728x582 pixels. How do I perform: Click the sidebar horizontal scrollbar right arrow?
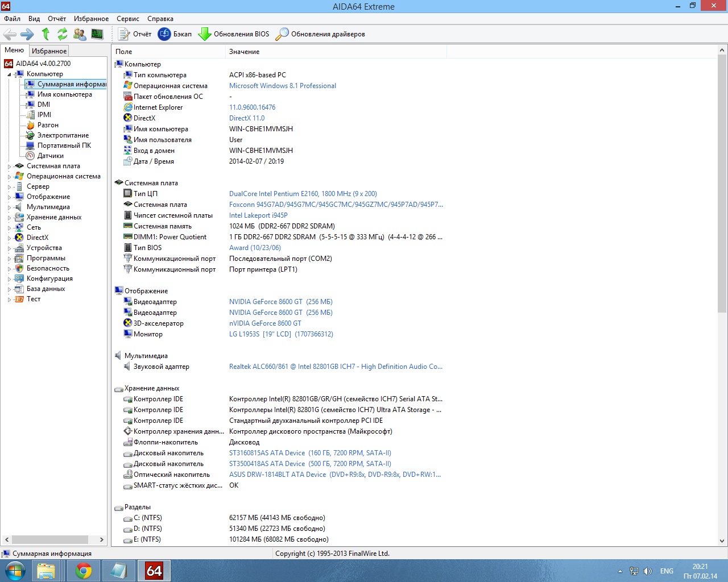coord(102,539)
